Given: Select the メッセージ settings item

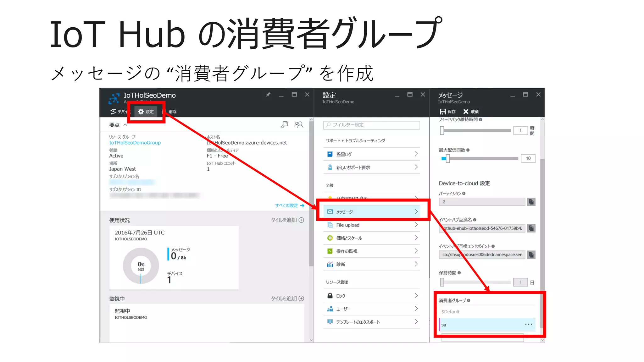Looking at the screenshot, I should 372,212.
